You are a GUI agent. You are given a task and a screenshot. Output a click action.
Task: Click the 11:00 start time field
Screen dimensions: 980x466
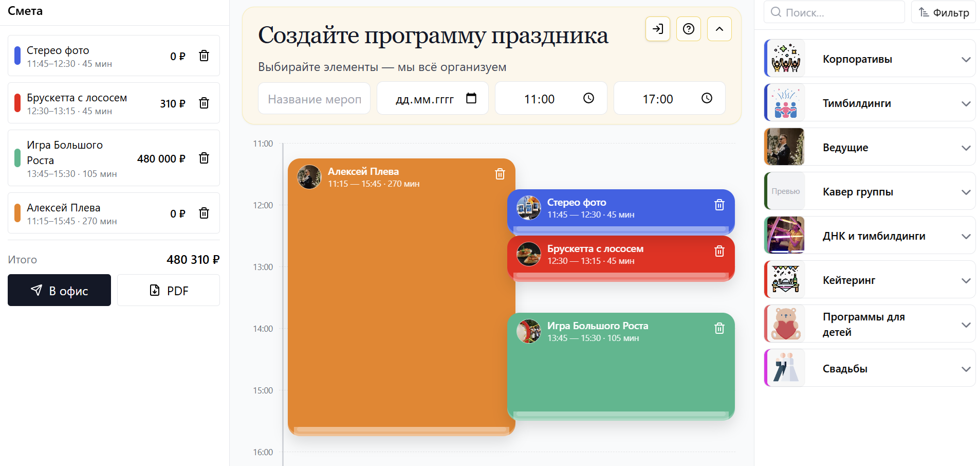click(551, 98)
